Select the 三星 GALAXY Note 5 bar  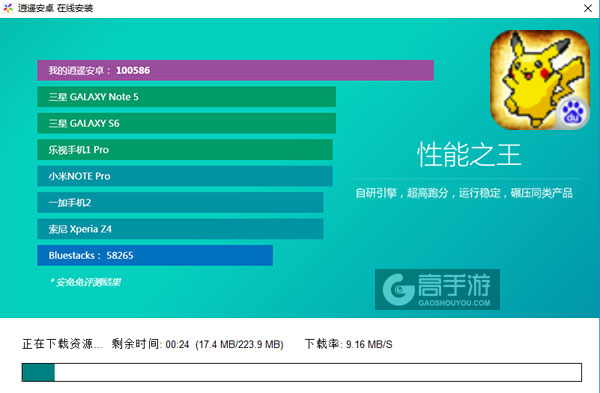[187, 97]
